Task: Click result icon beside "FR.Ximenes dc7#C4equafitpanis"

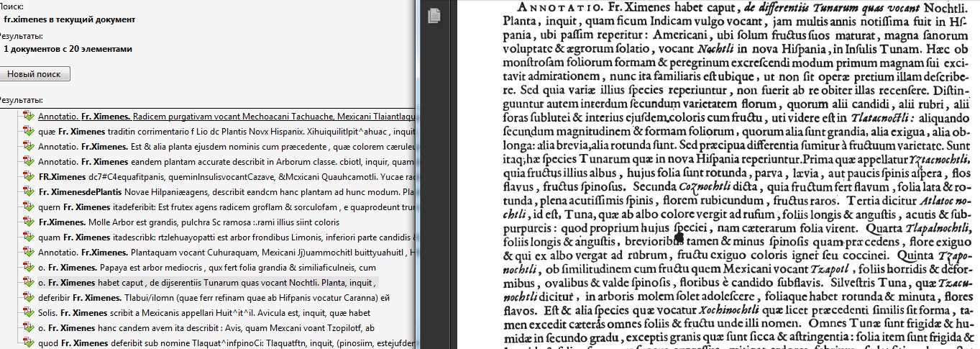Action: click(x=29, y=176)
